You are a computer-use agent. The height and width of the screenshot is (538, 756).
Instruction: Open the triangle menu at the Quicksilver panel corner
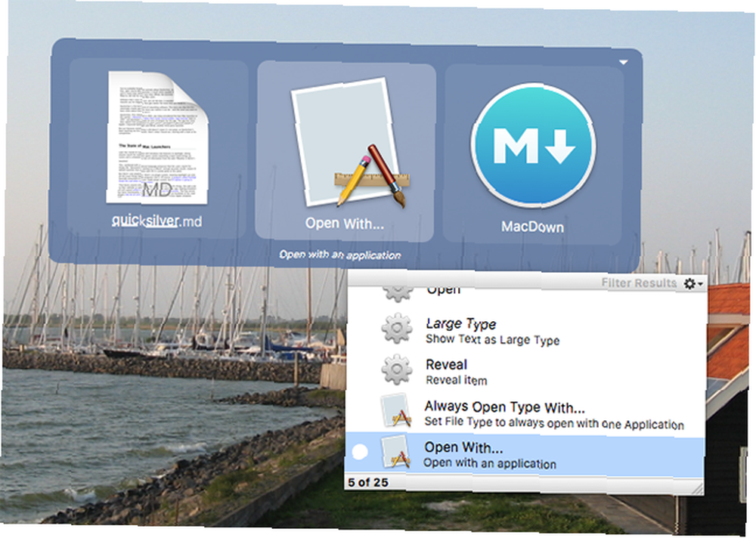624,62
